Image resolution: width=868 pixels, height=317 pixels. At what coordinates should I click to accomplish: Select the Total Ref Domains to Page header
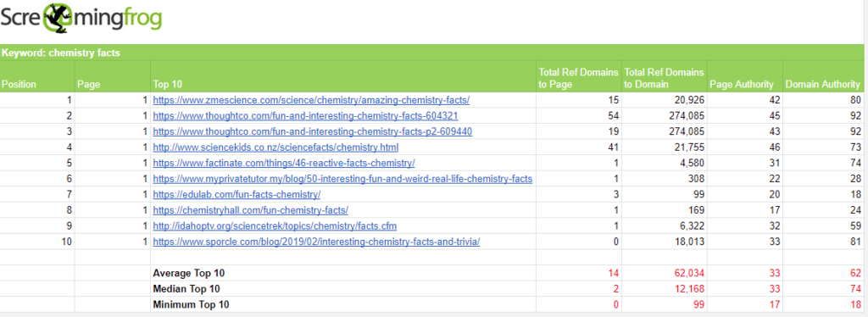578,76
